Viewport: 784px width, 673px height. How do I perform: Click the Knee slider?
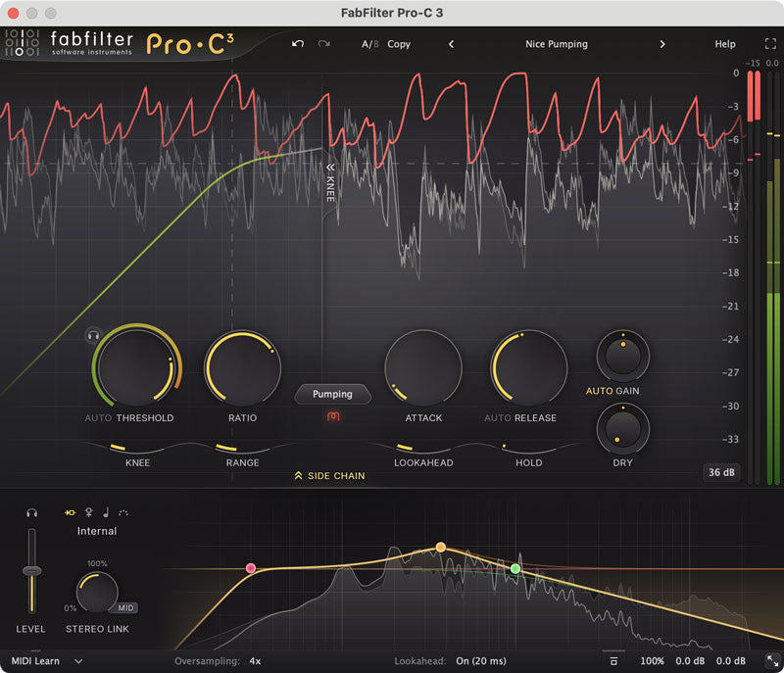pyautogui.click(x=137, y=448)
